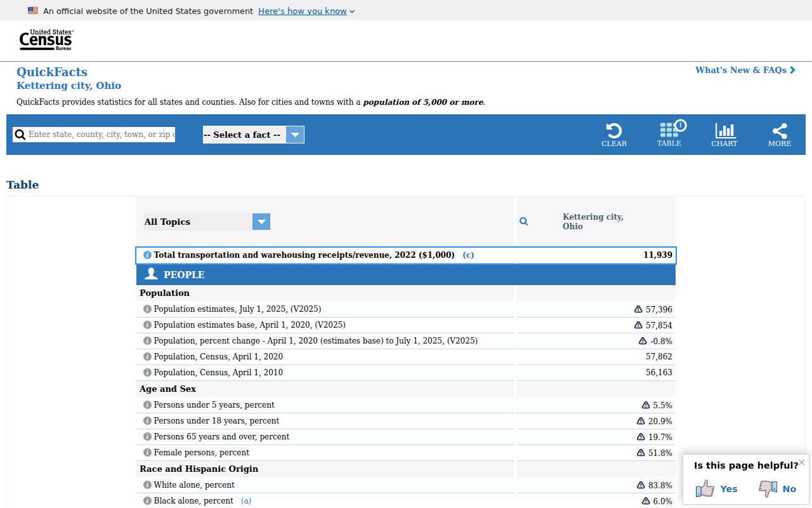812x508 pixels.
Task: Click the PEOPLE section header
Action: [406, 275]
